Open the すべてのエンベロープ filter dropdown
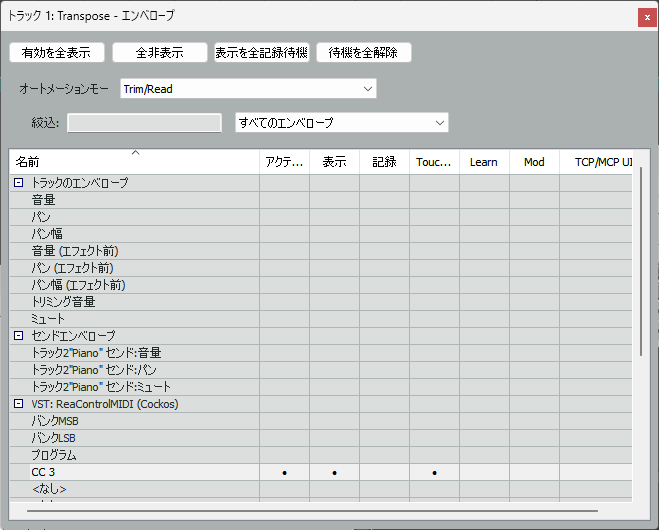 (341, 122)
